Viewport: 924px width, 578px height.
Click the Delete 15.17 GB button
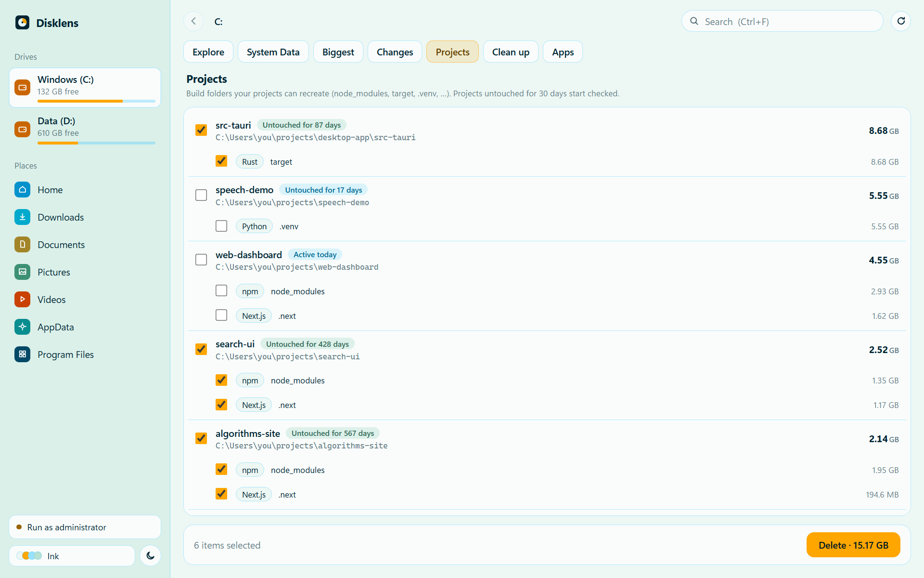coord(853,545)
